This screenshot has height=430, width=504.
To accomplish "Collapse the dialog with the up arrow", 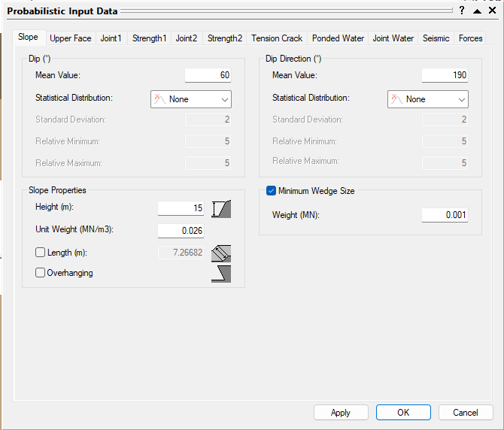I will click(478, 11).
